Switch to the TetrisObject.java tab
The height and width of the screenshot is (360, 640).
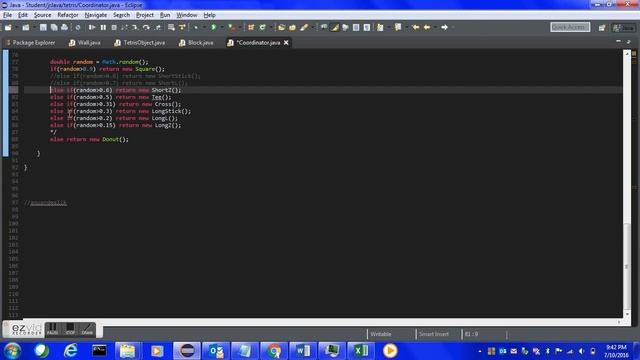point(140,42)
